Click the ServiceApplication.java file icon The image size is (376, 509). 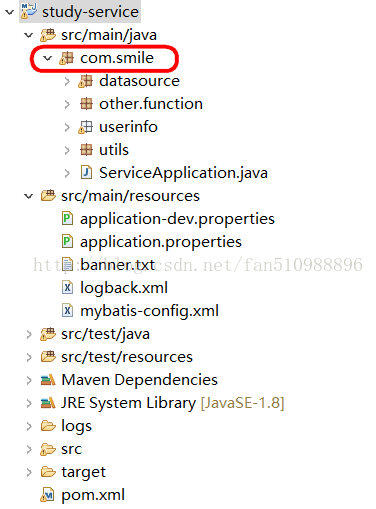pyautogui.click(x=86, y=173)
